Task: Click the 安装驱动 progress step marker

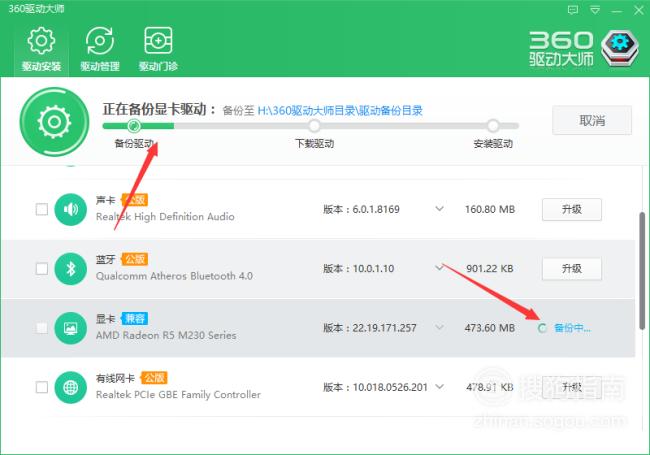Action: (x=493, y=125)
